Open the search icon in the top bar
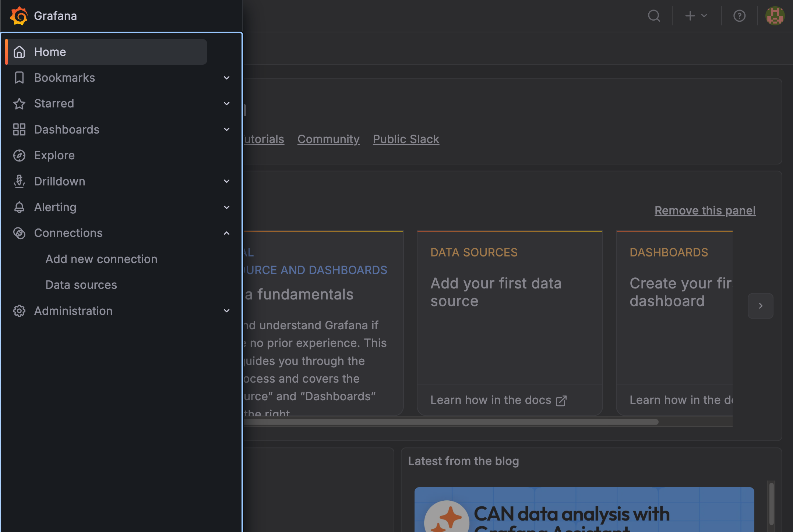The width and height of the screenshot is (793, 532). [x=654, y=16]
